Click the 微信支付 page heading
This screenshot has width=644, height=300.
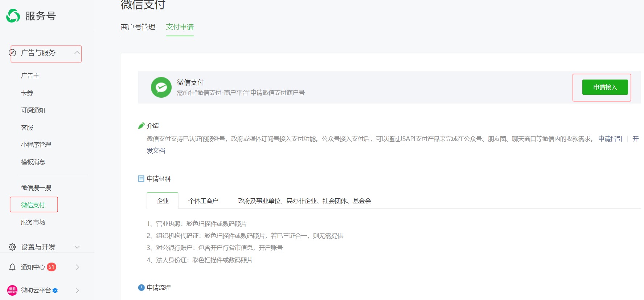point(143,5)
